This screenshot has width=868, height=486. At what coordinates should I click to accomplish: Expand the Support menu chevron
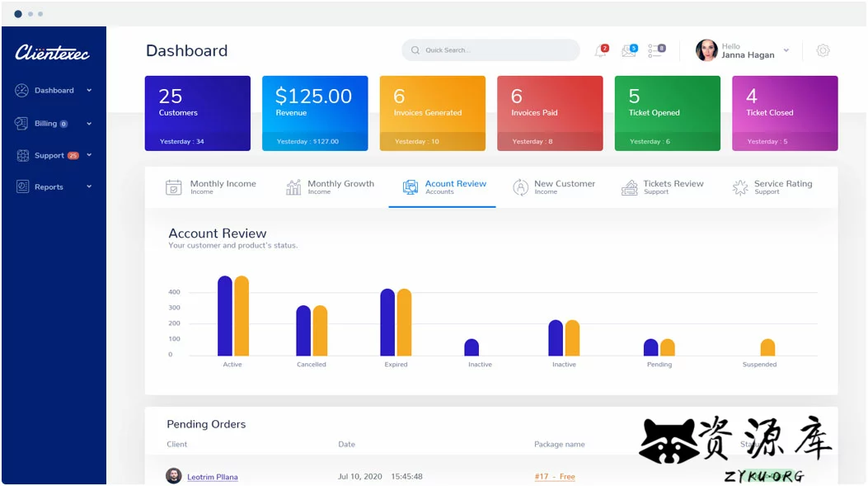[x=89, y=155]
